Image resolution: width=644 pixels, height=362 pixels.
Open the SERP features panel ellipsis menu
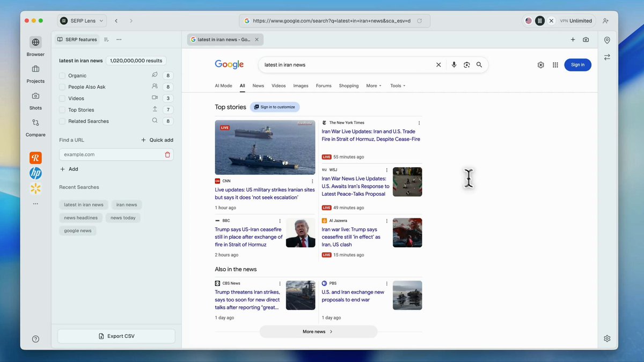119,40
